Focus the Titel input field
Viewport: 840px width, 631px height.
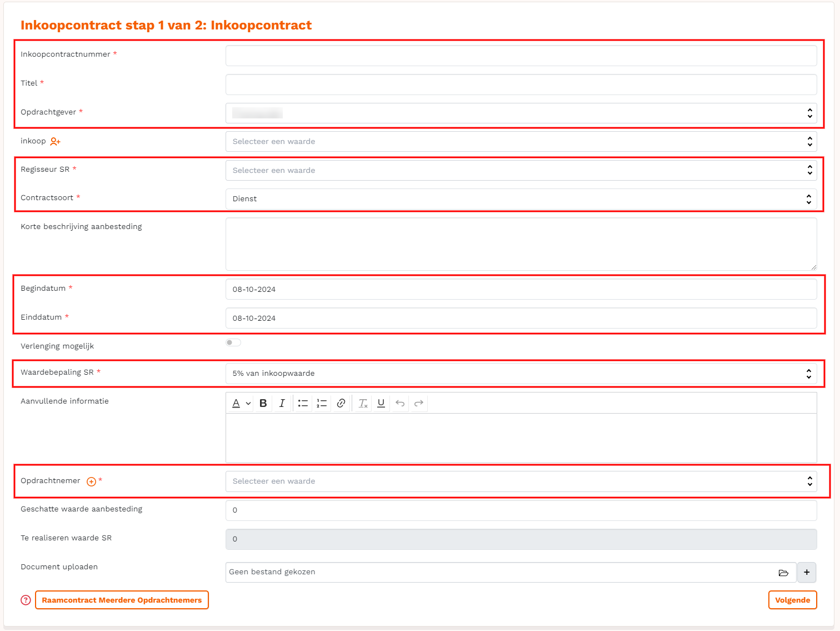(521, 85)
